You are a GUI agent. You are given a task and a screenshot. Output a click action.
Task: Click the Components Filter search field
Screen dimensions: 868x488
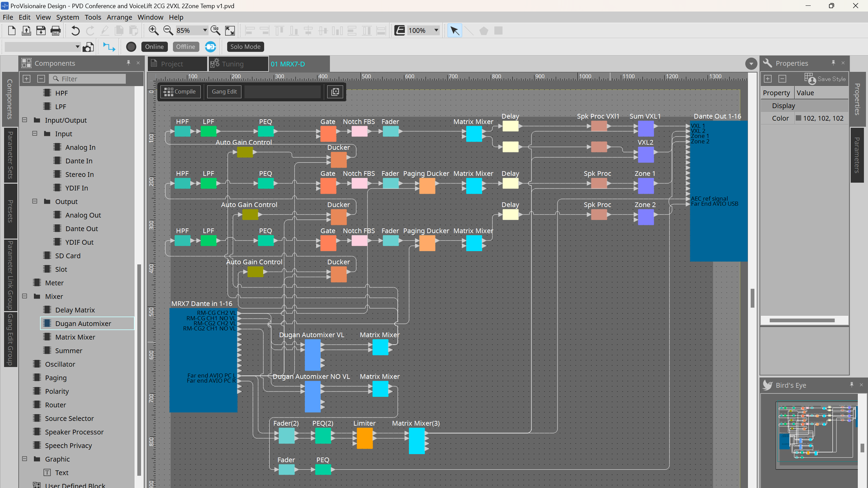click(87, 79)
